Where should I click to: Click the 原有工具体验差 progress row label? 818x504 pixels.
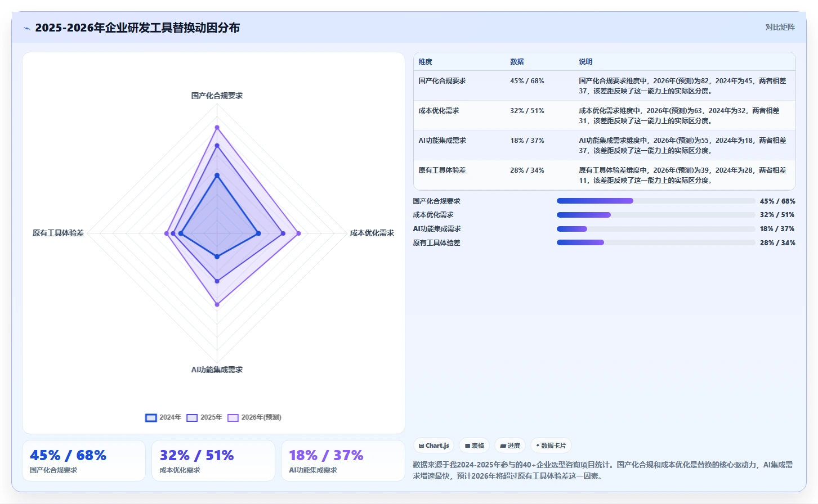436,243
